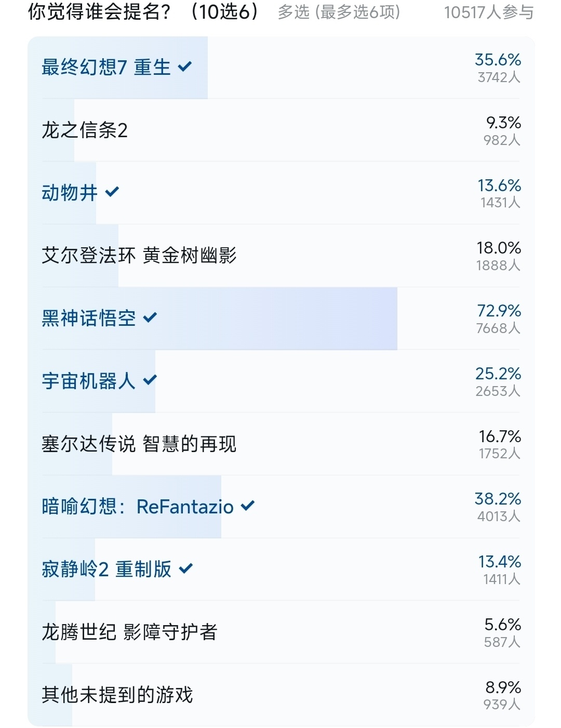This screenshot has height=728, width=561.
Task: Click the 多选 (最多选6项) label
Action: pyautogui.click(x=339, y=12)
